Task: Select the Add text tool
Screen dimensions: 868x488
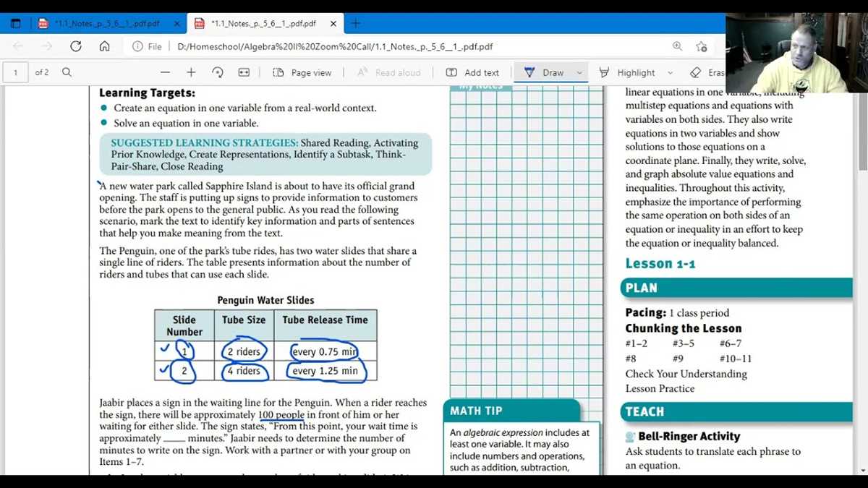Action: point(472,72)
